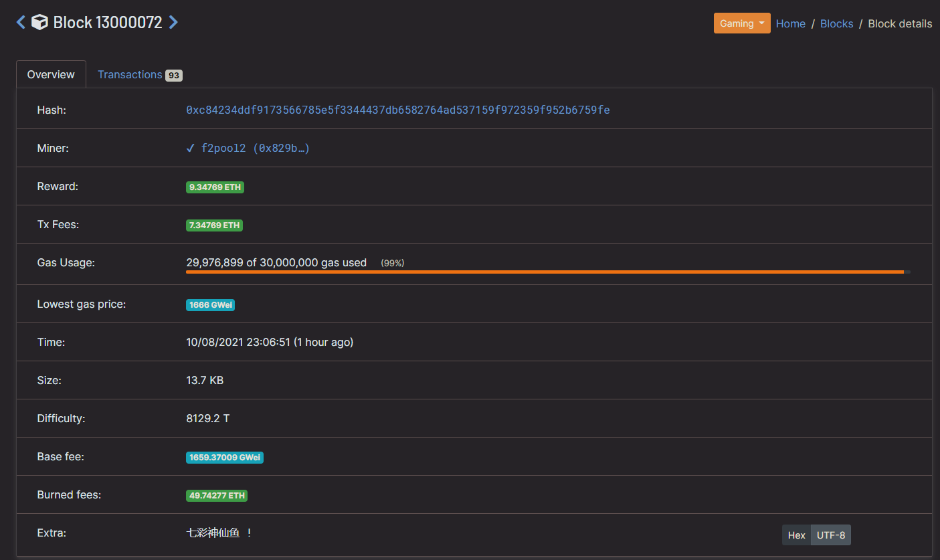Click the 1666 GWei lowest gas price badge
The height and width of the screenshot is (560, 940).
(x=210, y=305)
